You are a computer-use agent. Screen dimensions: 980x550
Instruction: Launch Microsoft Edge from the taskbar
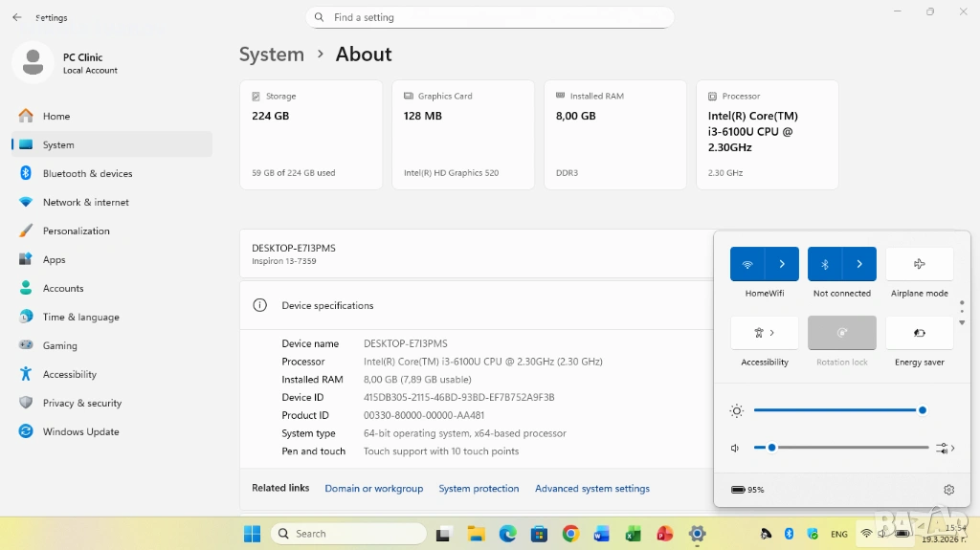[507, 534]
